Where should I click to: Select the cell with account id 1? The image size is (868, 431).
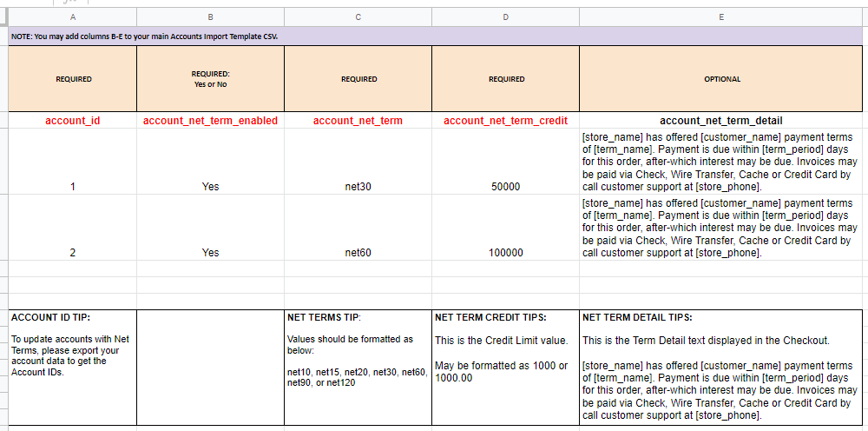pos(73,162)
